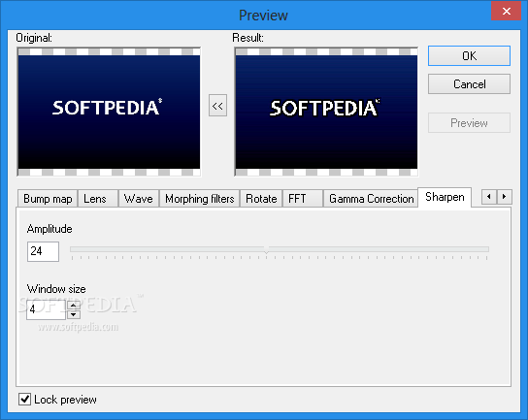Decrease Window size with down spinner arrow
528x420 pixels.
click(74, 315)
